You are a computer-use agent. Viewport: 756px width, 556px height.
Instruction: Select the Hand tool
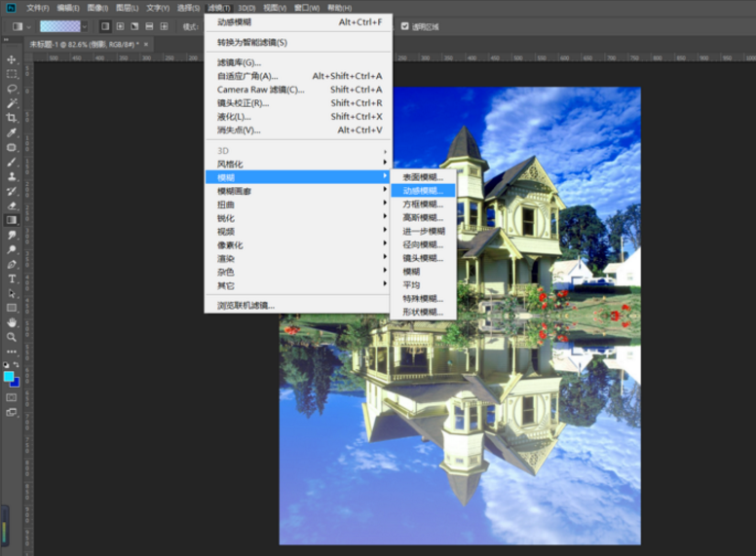point(12,322)
